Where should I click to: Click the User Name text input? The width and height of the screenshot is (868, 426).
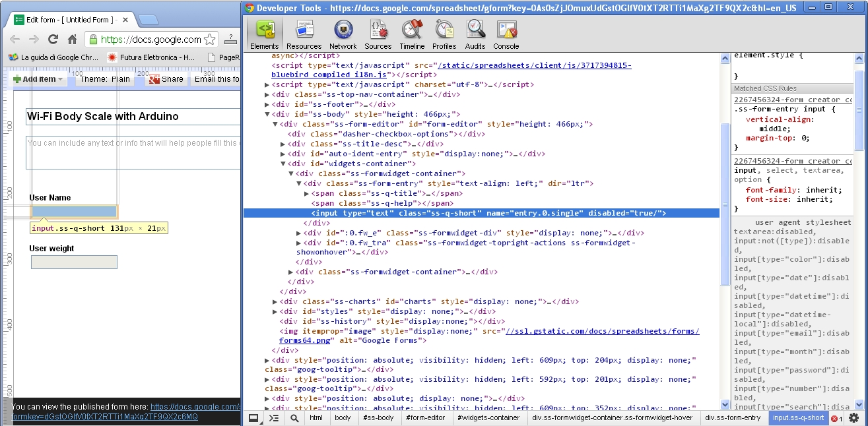coord(74,212)
